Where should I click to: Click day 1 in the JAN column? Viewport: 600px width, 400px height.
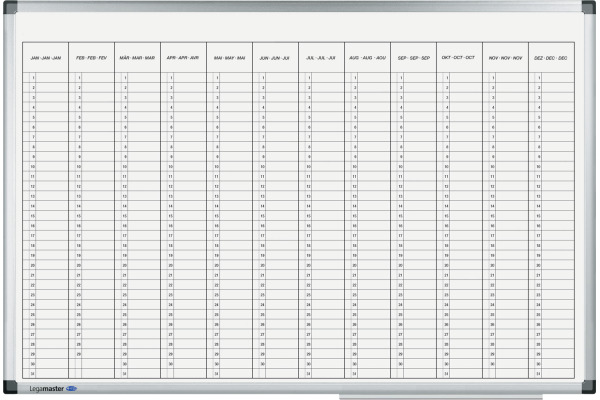pos(33,78)
